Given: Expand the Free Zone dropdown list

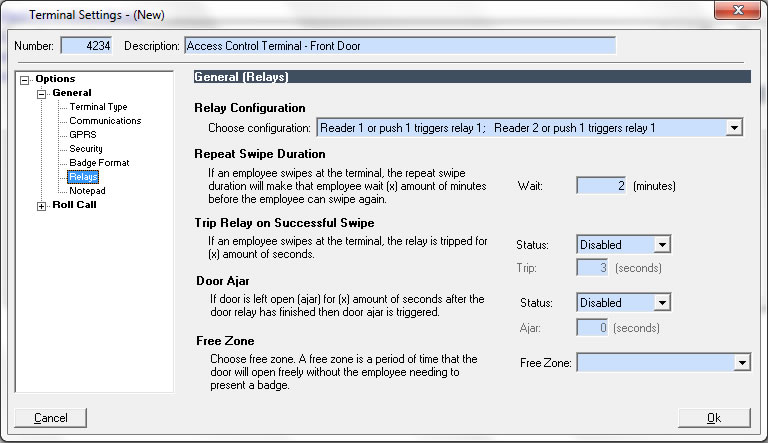Looking at the screenshot, I should 741,363.
